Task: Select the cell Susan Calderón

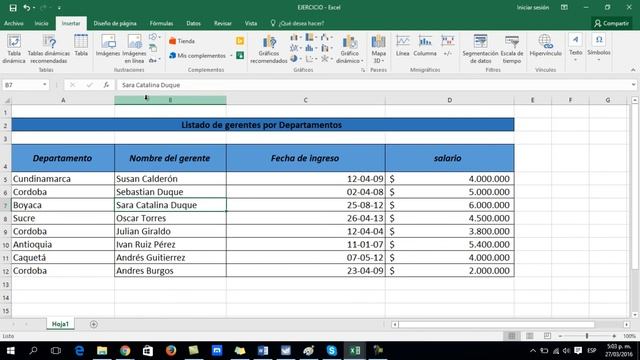Action: 170,179
